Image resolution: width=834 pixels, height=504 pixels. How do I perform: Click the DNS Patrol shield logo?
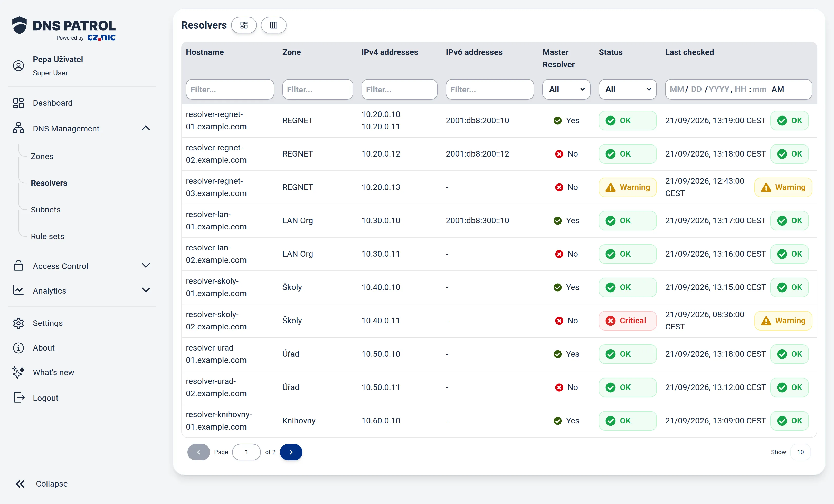[x=20, y=25]
